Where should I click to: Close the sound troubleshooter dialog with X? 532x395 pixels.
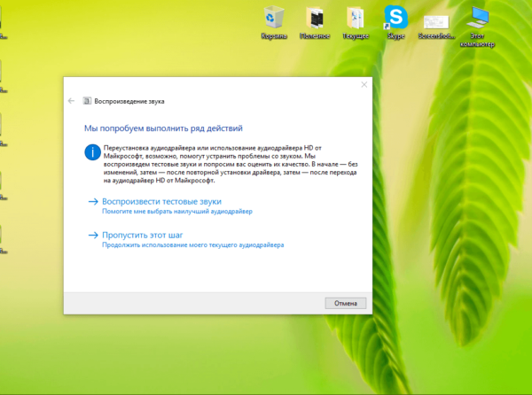364,85
